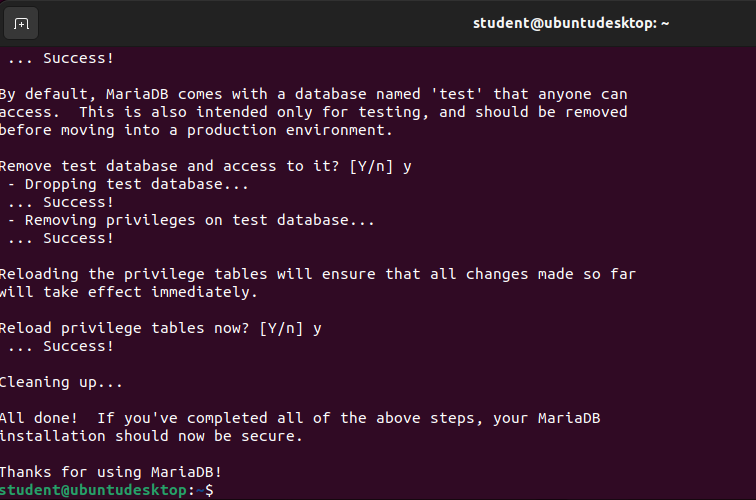Open a new terminal tab
Screen dimensions: 756x500
click(21, 23)
